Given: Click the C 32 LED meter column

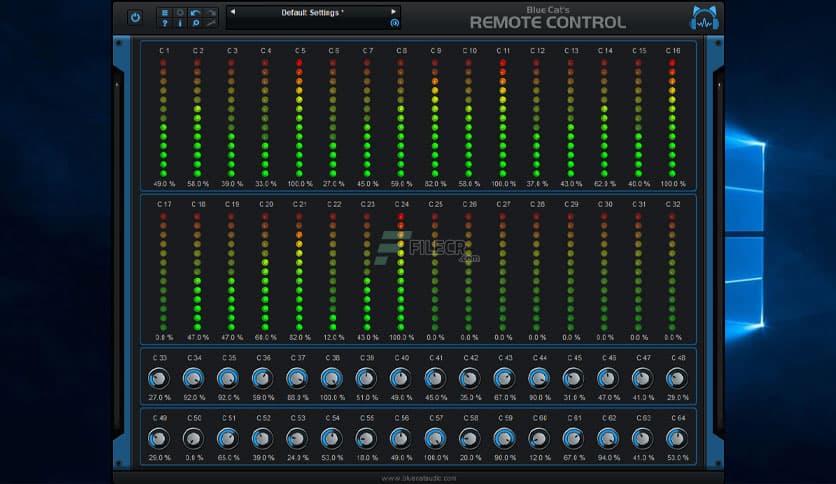Looking at the screenshot, I should (672, 272).
